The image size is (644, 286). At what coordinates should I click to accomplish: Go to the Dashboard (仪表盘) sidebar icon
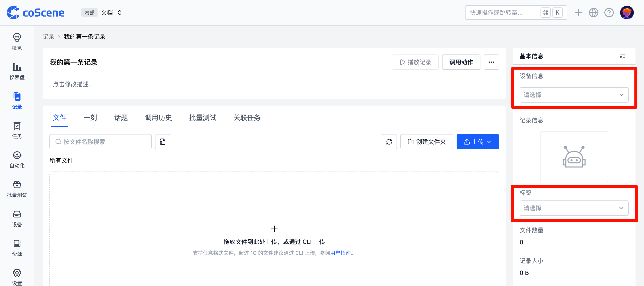coord(17,71)
